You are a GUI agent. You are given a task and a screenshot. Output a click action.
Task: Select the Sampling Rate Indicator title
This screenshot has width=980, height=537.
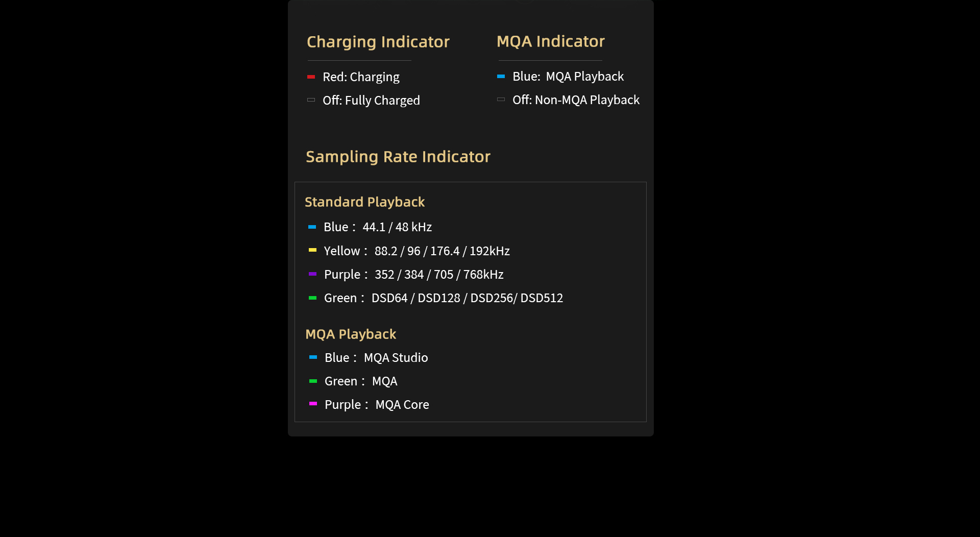click(x=398, y=157)
